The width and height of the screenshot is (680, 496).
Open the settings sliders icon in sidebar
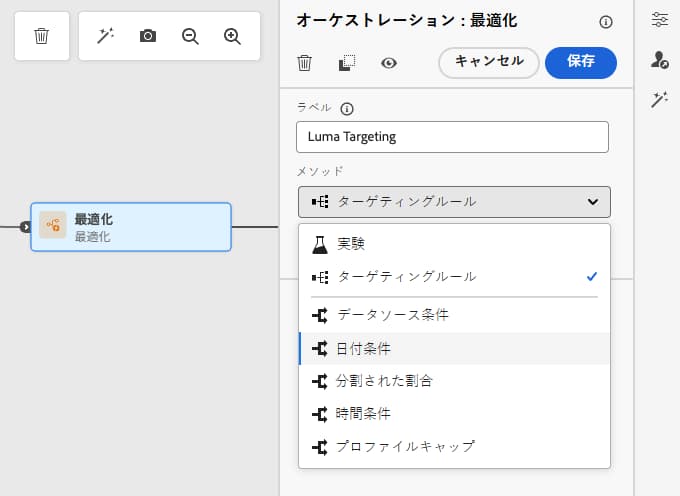tap(659, 19)
